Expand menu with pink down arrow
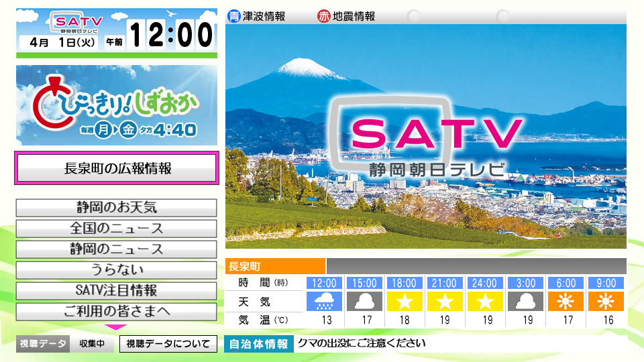 click(x=116, y=327)
